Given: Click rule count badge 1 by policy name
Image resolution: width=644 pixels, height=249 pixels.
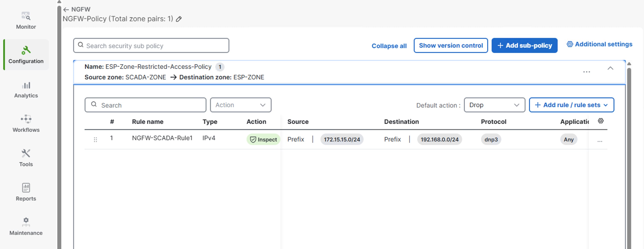Looking at the screenshot, I should coord(220,67).
